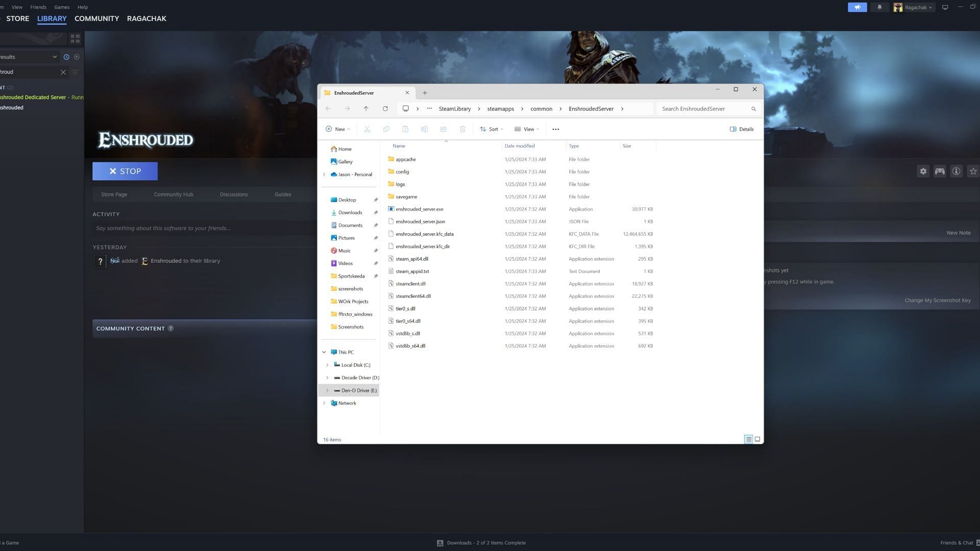Viewport: 980px width, 551px height.
Task: Select enshrouded_server.json file
Action: (x=420, y=221)
